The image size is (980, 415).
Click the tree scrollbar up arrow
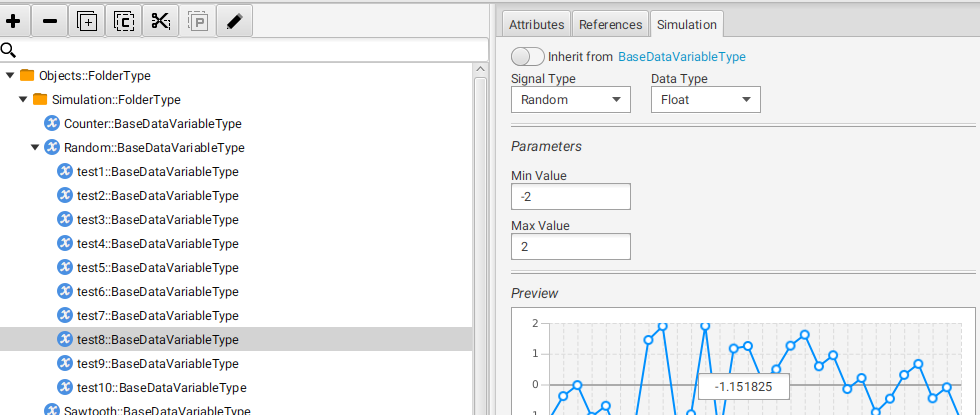pos(480,69)
